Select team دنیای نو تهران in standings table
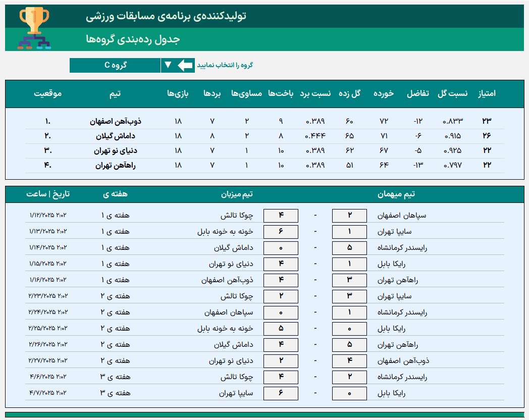 [x=116, y=150]
